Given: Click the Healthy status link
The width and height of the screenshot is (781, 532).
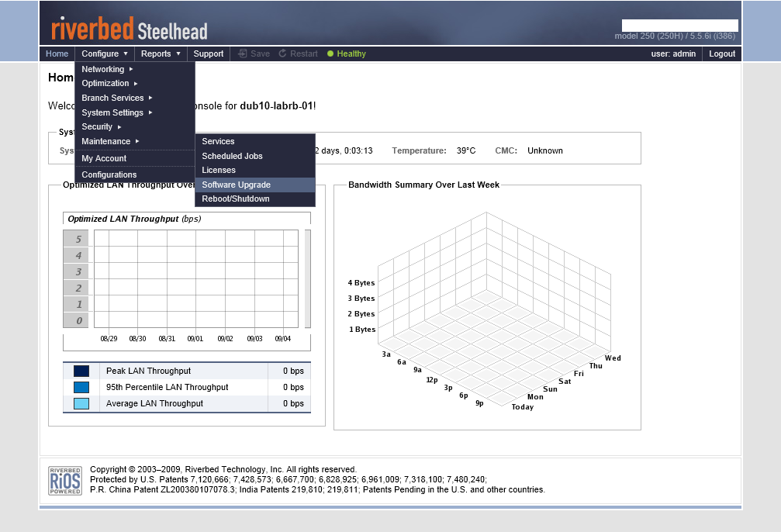Looking at the screenshot, I should [x=351, y=54].
